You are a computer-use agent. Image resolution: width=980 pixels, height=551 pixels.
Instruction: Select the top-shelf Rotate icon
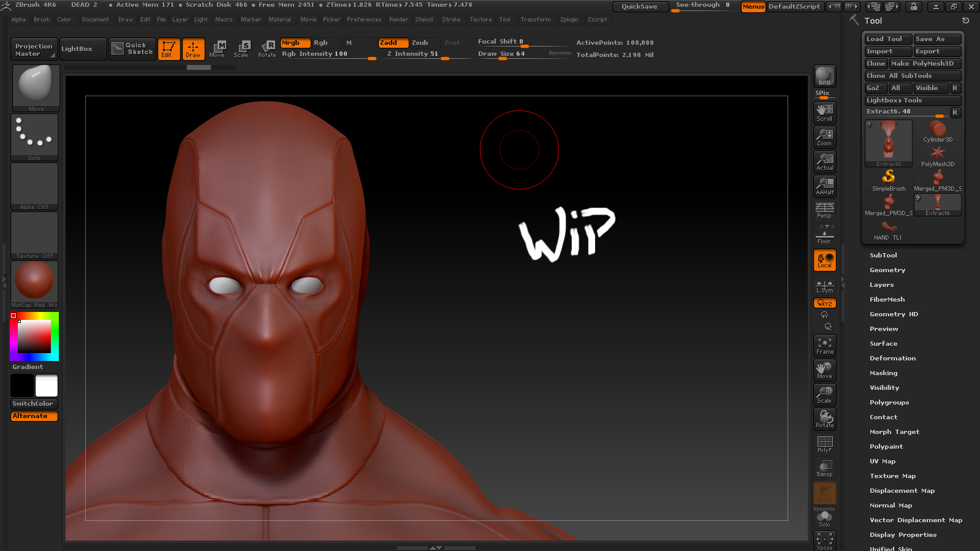click(x=267, y=49)
